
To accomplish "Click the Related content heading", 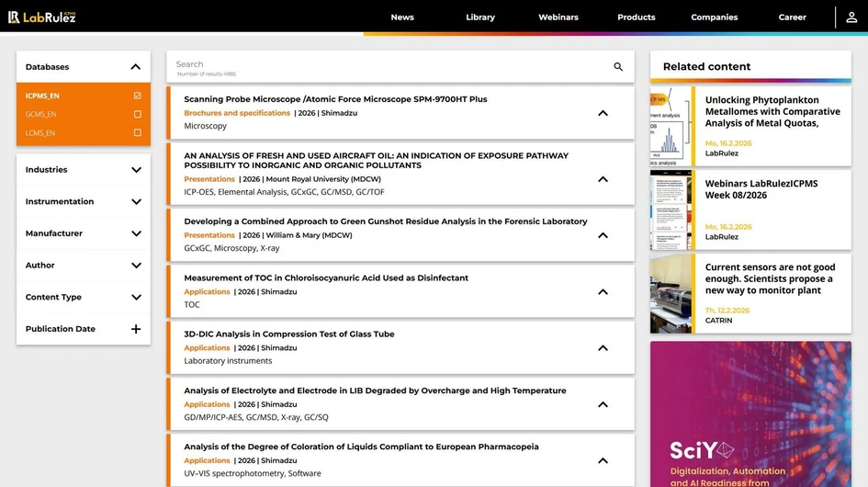I will point(707,66).
